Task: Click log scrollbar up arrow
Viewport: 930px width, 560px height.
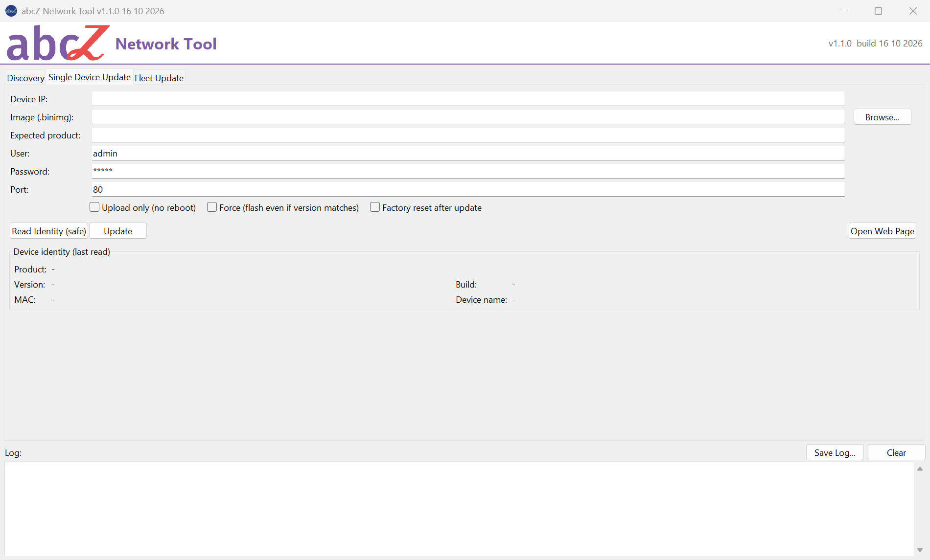Action: click(920, 469)
